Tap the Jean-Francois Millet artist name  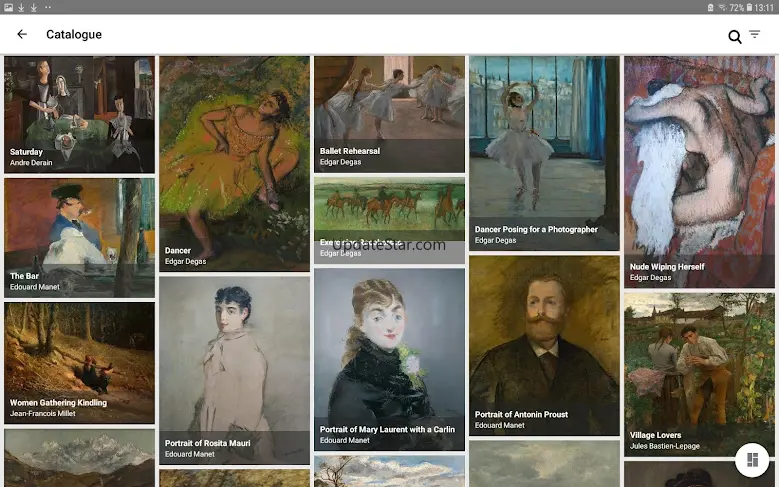coord(43,413)
